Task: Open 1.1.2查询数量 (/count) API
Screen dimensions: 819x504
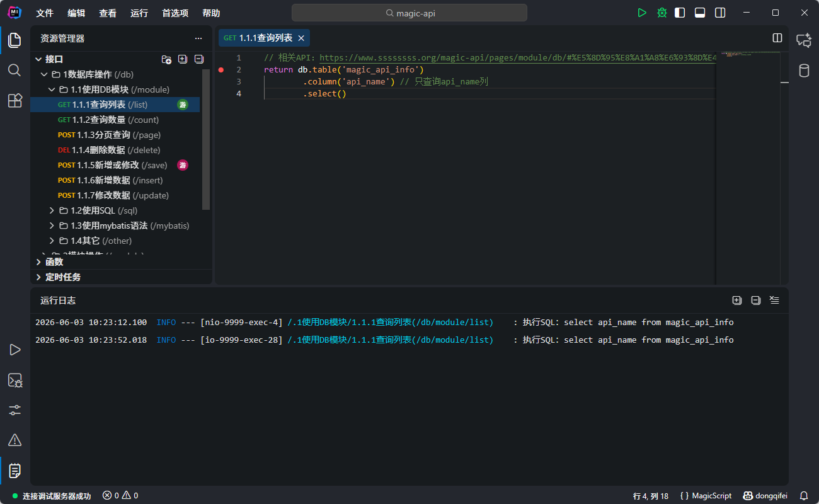Action: point(115,120)
